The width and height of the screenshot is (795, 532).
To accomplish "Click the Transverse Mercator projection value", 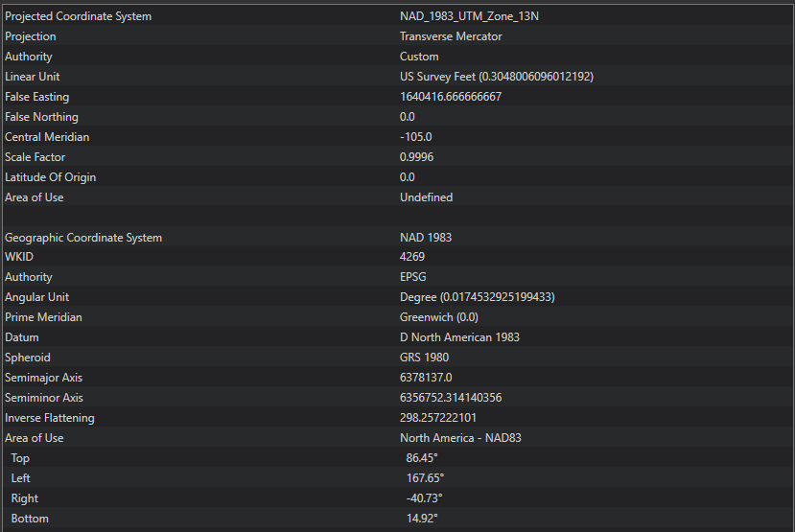I will [451, 36].
